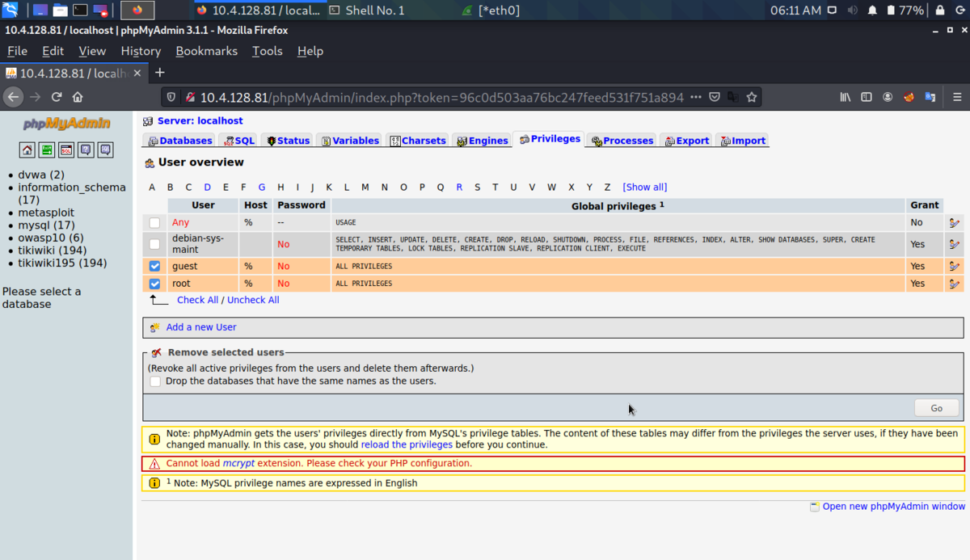Open new phpMyAdmin window link
970x560 pixels.
pos(893,507)
